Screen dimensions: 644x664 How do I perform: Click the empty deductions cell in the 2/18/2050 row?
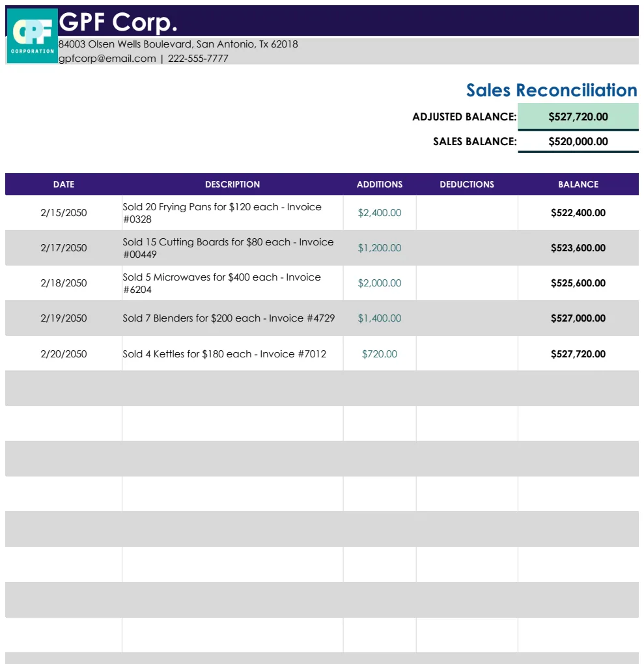[x=466, y=283]
